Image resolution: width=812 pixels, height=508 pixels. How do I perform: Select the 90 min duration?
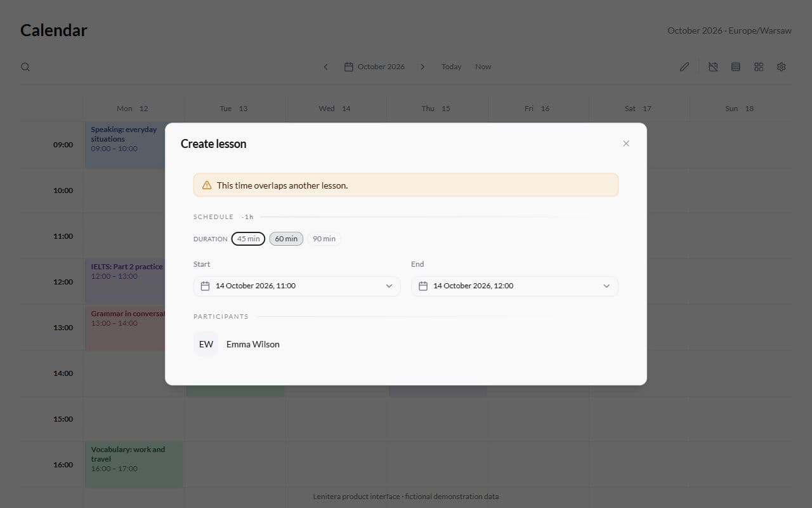324,239
